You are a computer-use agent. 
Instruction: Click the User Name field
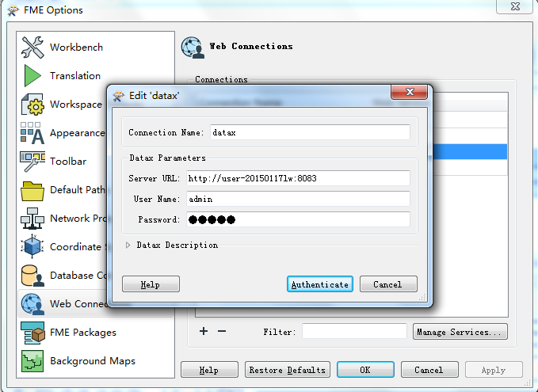pos(298,199)
